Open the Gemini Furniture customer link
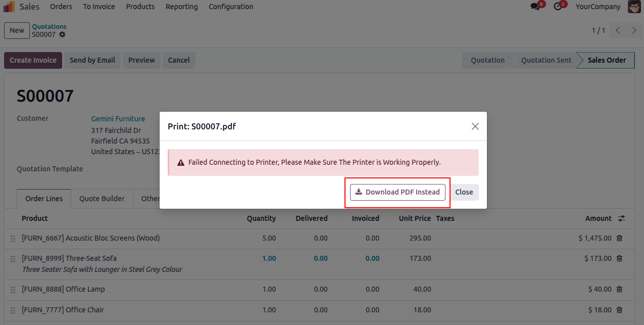 [118, 119]
